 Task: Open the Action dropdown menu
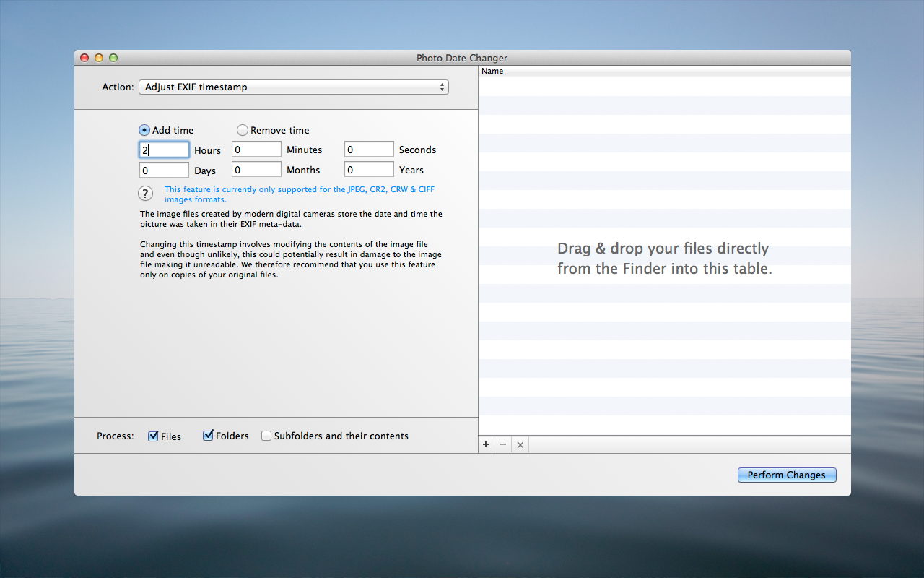click(293, 87)
